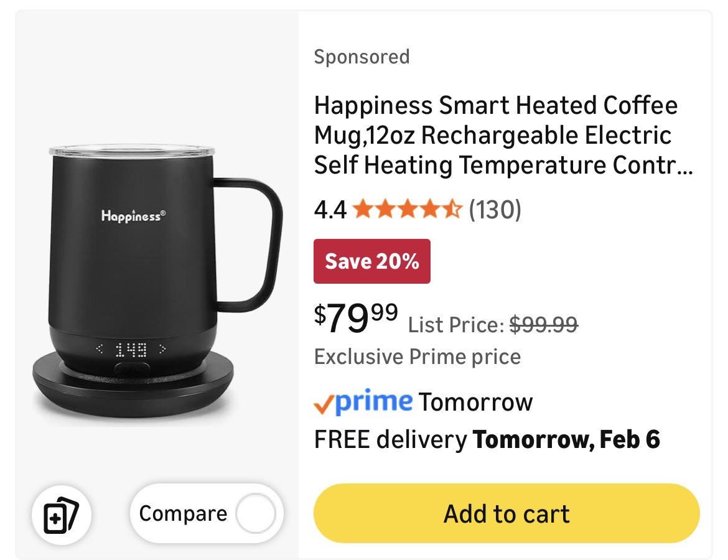Toggle the Compare circle checkbox
This screenshot has width=728, height=560.
(x=255, y=514)
